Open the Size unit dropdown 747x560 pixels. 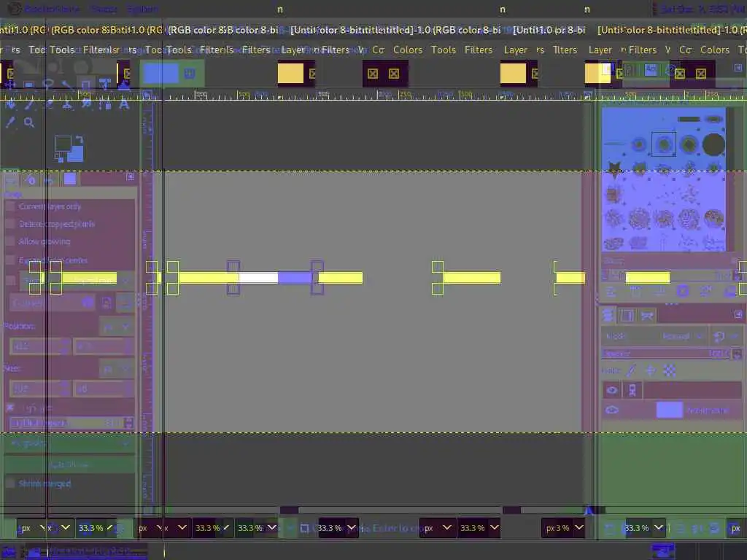click(116, 369)
